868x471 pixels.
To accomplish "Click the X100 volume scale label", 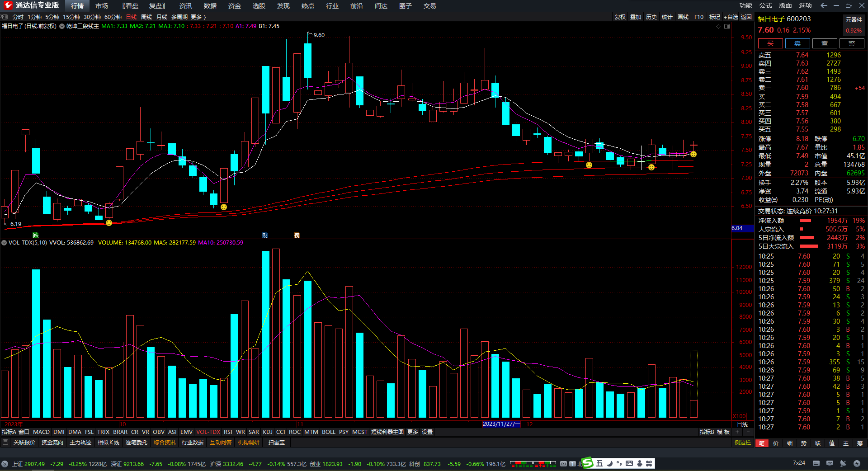I will coord(739,416).
